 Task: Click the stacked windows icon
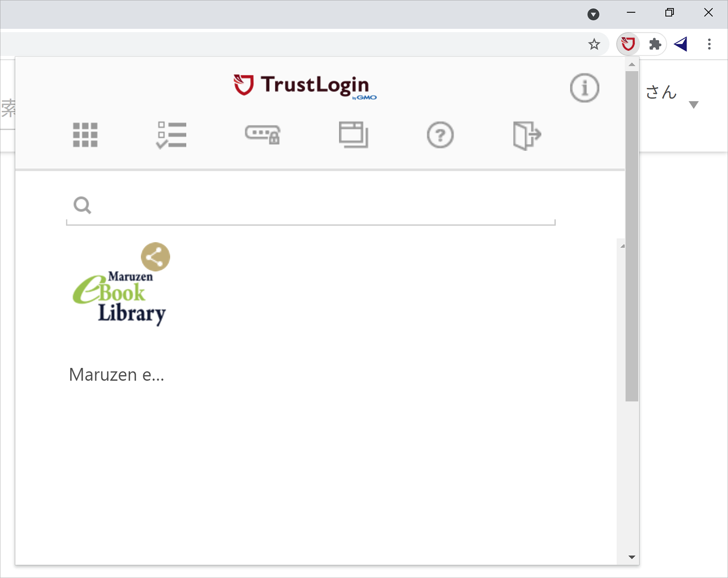[x=354, y=135]
